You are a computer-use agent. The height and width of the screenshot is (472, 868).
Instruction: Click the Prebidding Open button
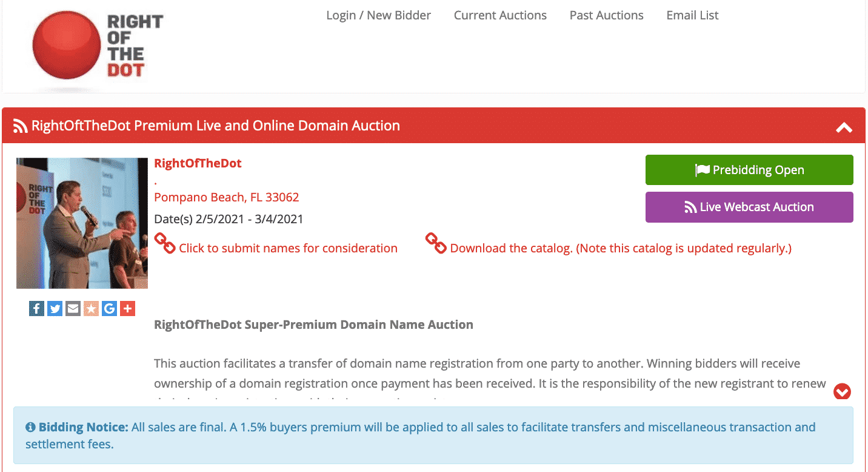(x=749, y=170)
